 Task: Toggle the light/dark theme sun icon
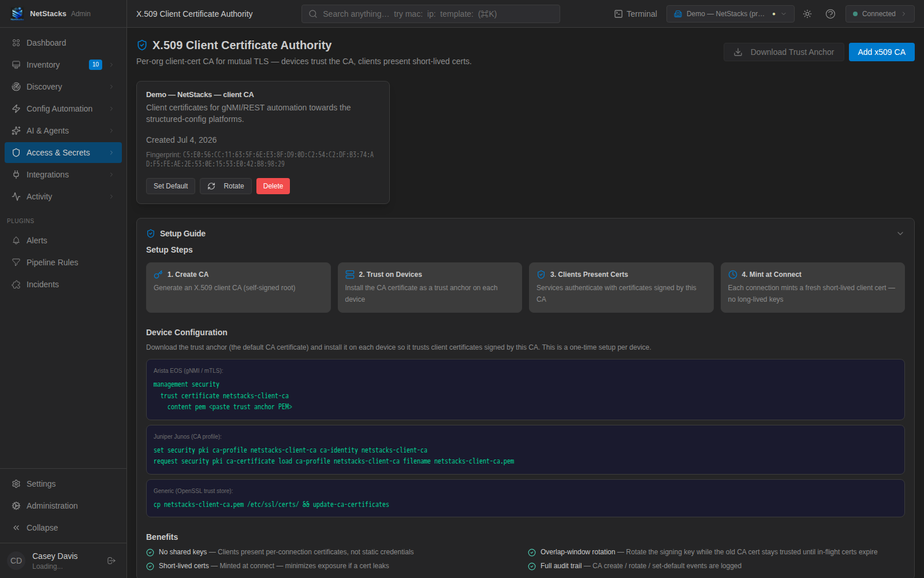[807, 14]
